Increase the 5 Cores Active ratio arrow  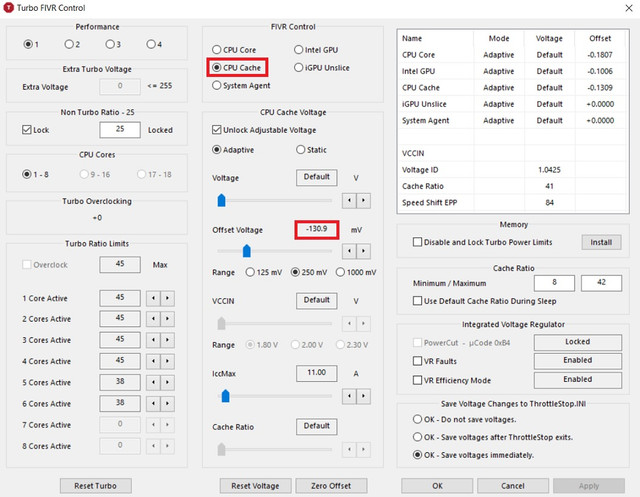tap(167, 382)
